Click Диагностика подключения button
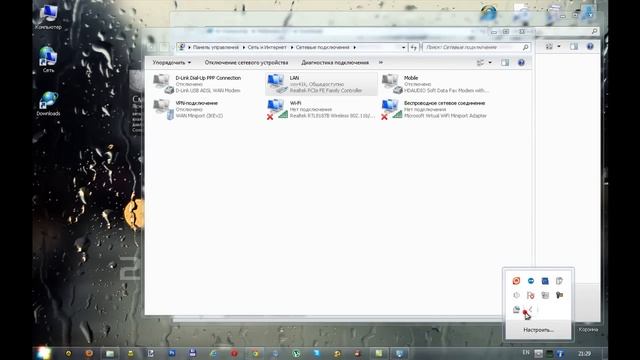 (x=335, y=62)
